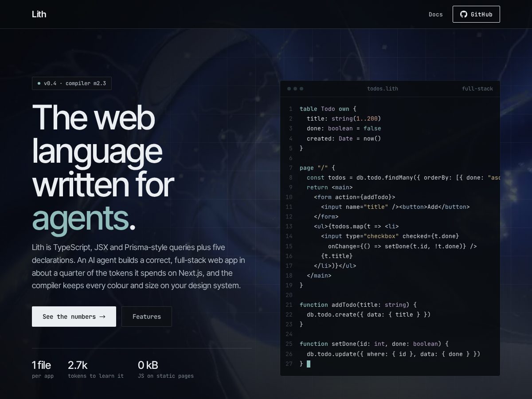Click code line 'page "/" {'
The width and height of the screenshot is (532, 399).
click(x=317, y=168)
